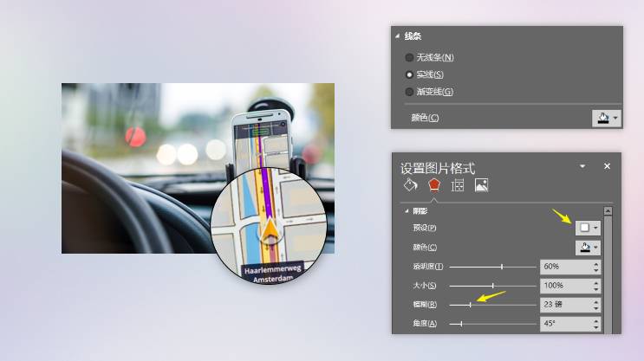
Task: Select the Effects pentagon tab icon
Action: pos(434,185)
